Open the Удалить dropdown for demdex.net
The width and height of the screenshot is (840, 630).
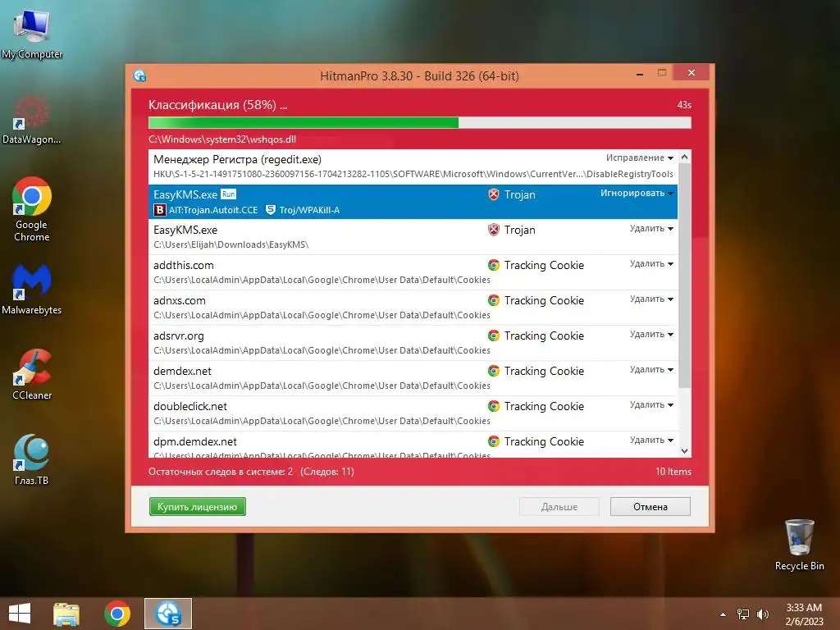coord(651,370)
